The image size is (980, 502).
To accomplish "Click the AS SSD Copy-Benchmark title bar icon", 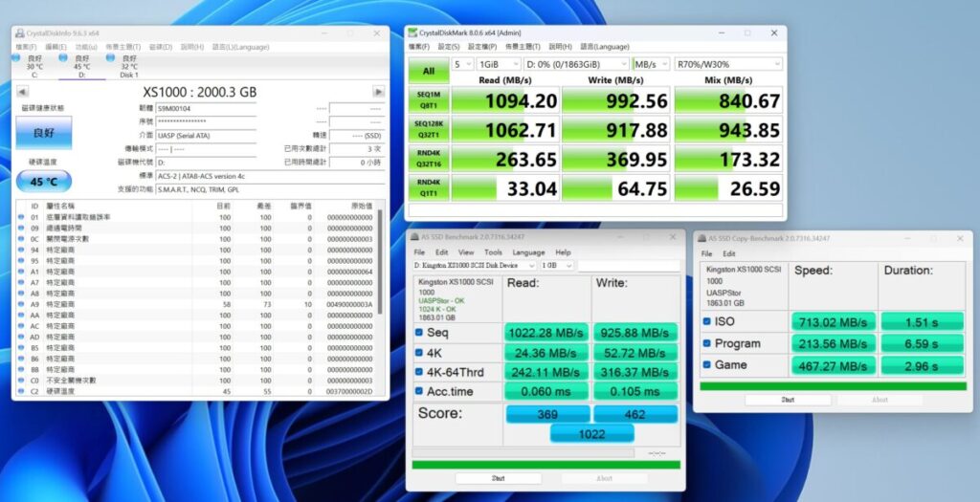I will click(x=702, y=238).
